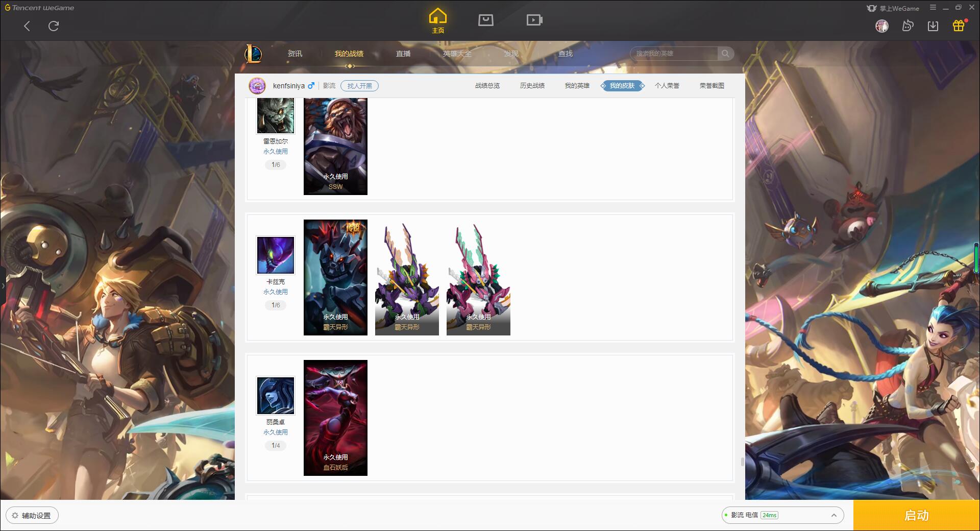Click the flame mascot icon
Screen dimensions: 980x531
pyautogui.click(x=908, y=26)
